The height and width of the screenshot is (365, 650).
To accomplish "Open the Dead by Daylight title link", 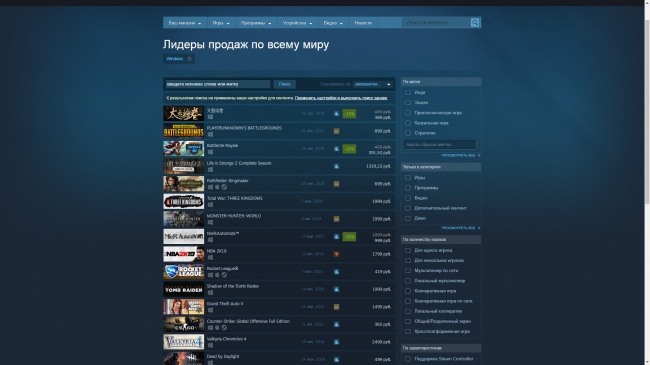I will point(223,356).
